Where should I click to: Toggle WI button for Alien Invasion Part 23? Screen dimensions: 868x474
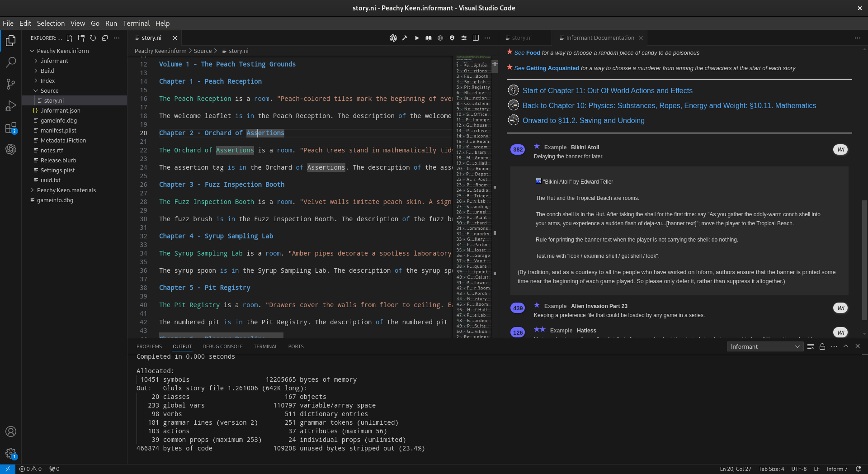click(840, 308)
